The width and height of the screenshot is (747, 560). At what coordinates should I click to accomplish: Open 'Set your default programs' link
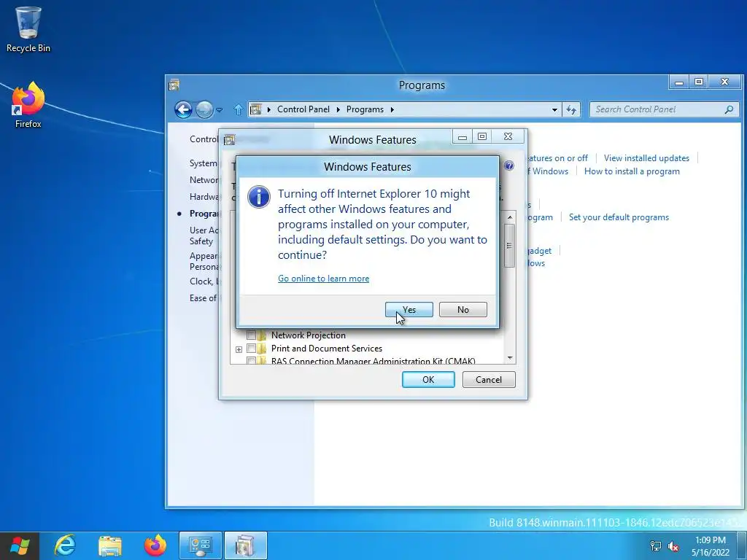pos(619,217)
